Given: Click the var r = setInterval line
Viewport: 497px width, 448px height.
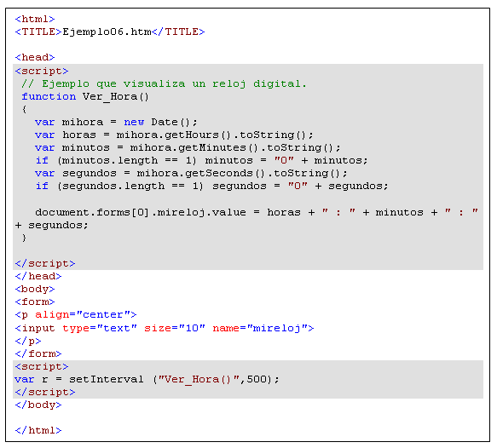Looking at the screenshot, I should pos(147,379).
